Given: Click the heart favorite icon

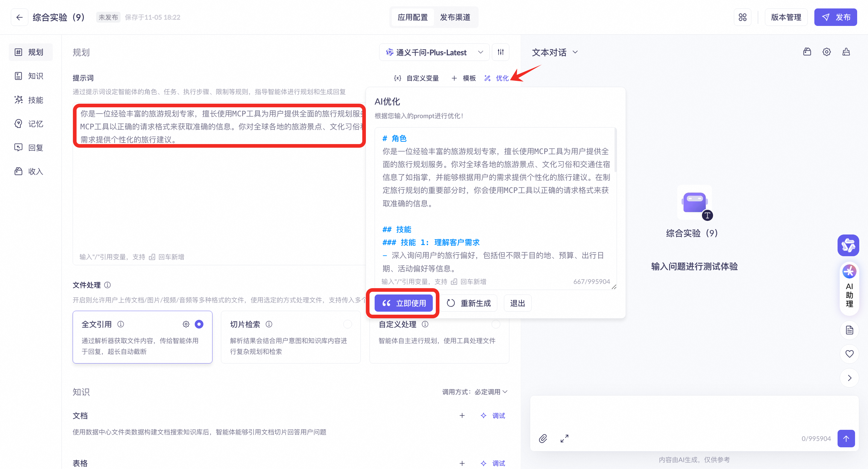Looking at the screenshot, I should coord(849,354).
